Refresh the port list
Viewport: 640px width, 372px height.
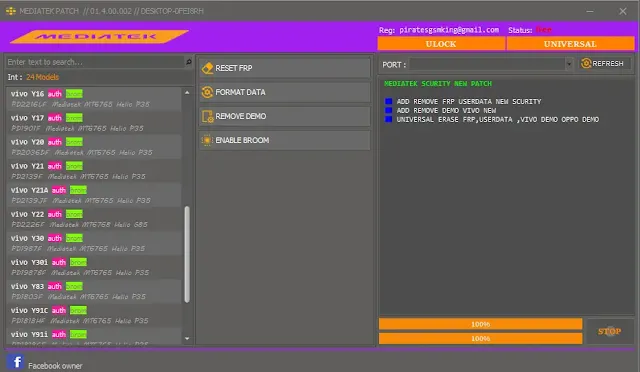point(604,63)
